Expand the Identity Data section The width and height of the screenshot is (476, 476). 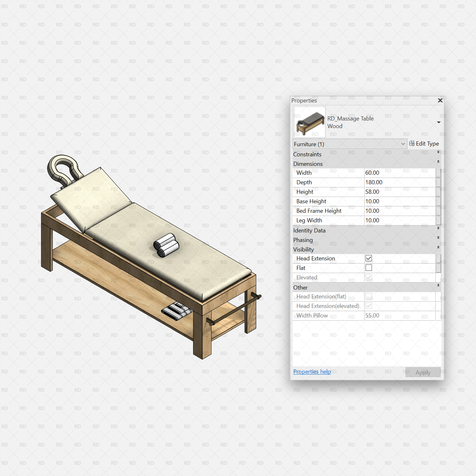point(438,228)
